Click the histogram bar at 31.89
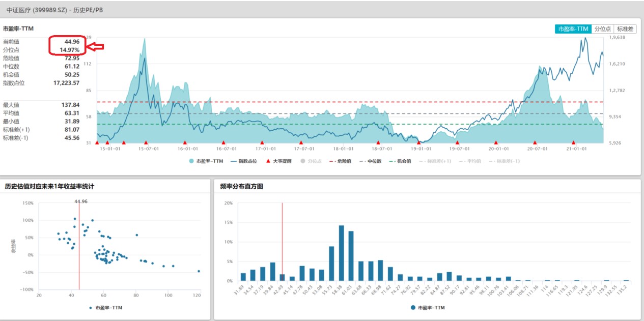The height and width of the screenshot is (321, 644). pos(243,277)
